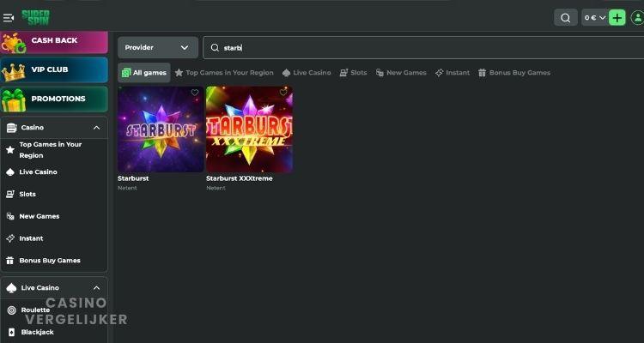The width and height of the screenshot is (644, 343).
Task: Switch to the Instant tab
Action: 453,73
